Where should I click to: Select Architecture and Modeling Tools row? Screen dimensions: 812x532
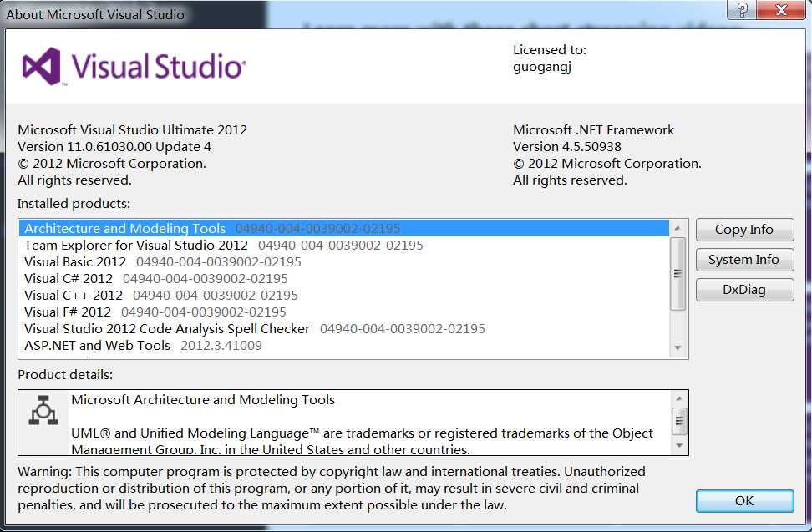344,228
